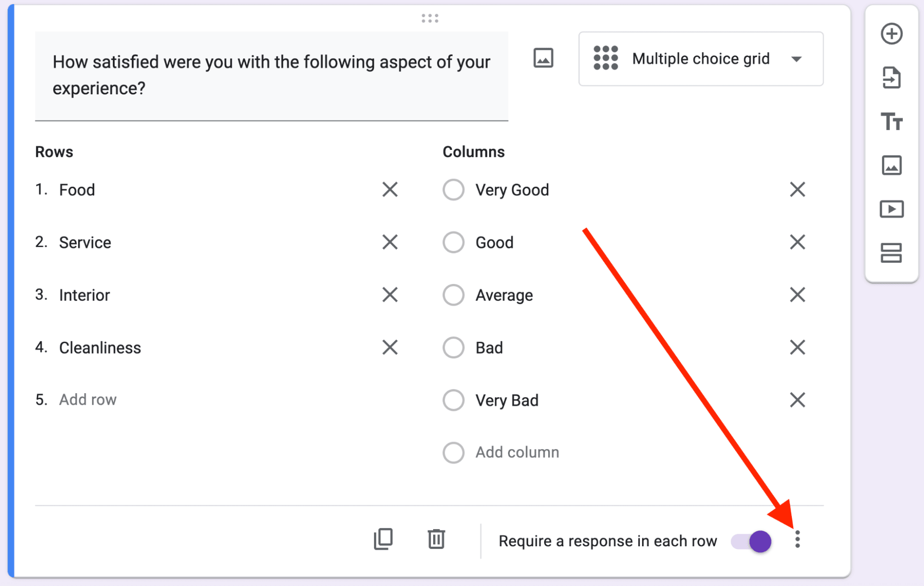Remove the Food row
Image resolution: width=924 pixels, height=586 pixels.
click(x=390, y=190)
